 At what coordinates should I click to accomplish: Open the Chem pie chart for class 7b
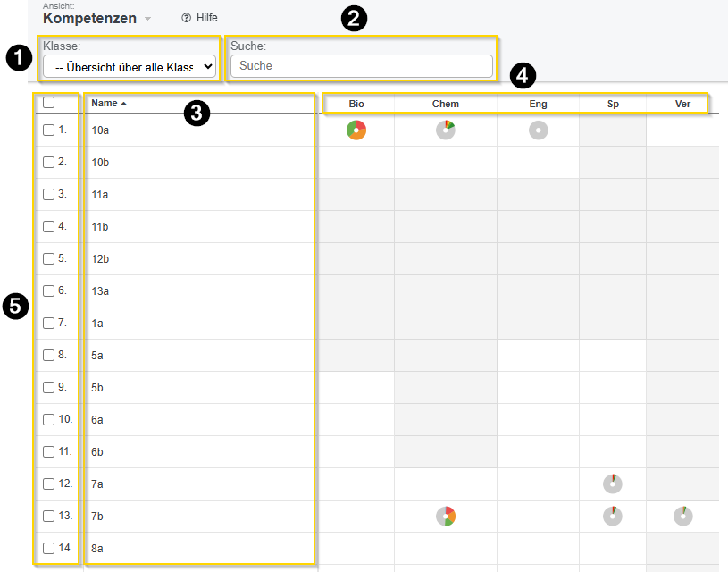446,517
